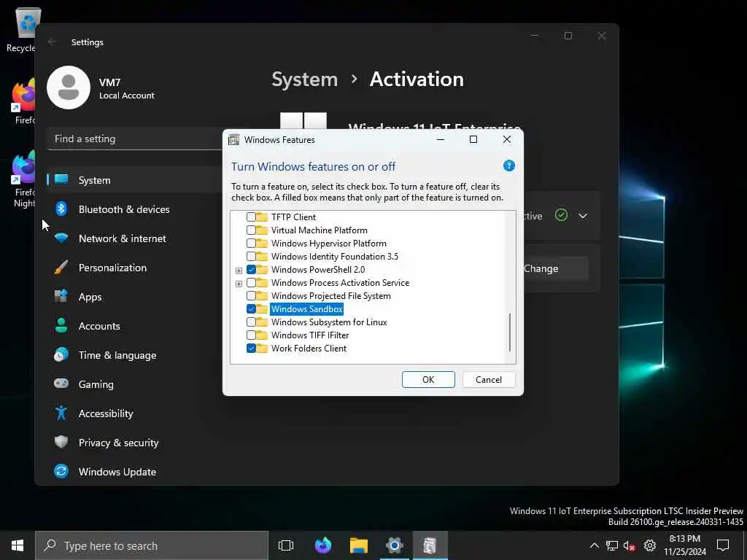Enable Windows Hypervisor Platform checkbox
This screenshot has height=560, width=747.
click(251, 244)
